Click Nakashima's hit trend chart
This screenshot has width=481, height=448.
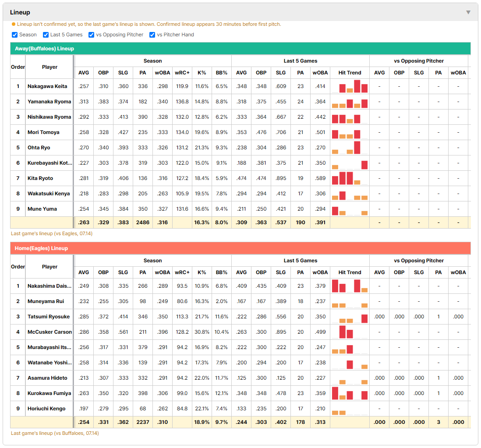point(350,286)
